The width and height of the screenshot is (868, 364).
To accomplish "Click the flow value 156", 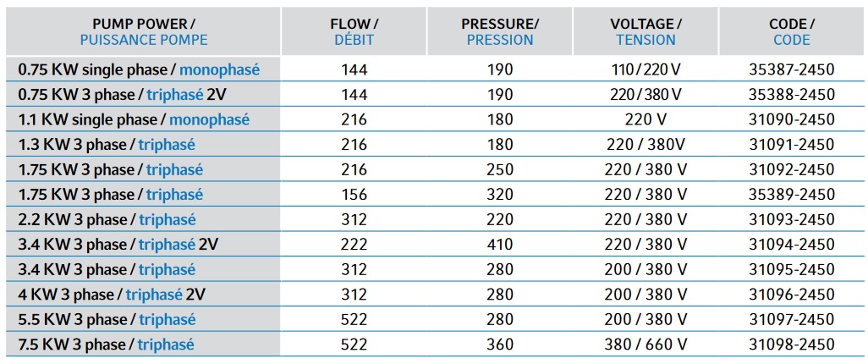I will (354, 195).
